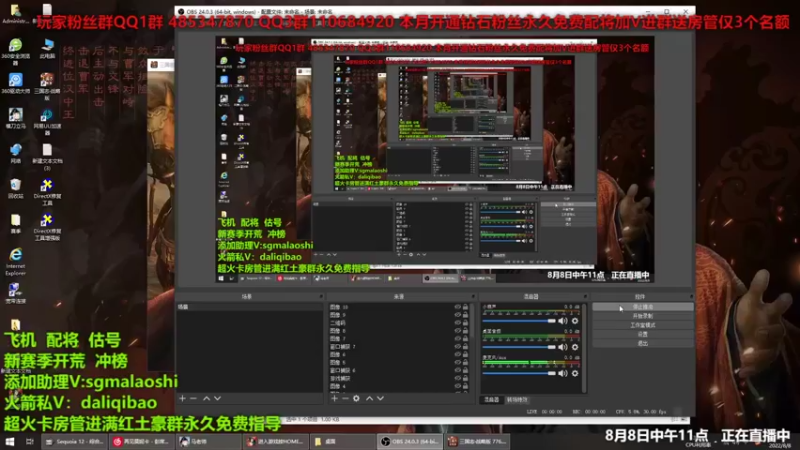Switch to the 桌面 folder taskbar item
Screen dimensions: 800x450
342,441
